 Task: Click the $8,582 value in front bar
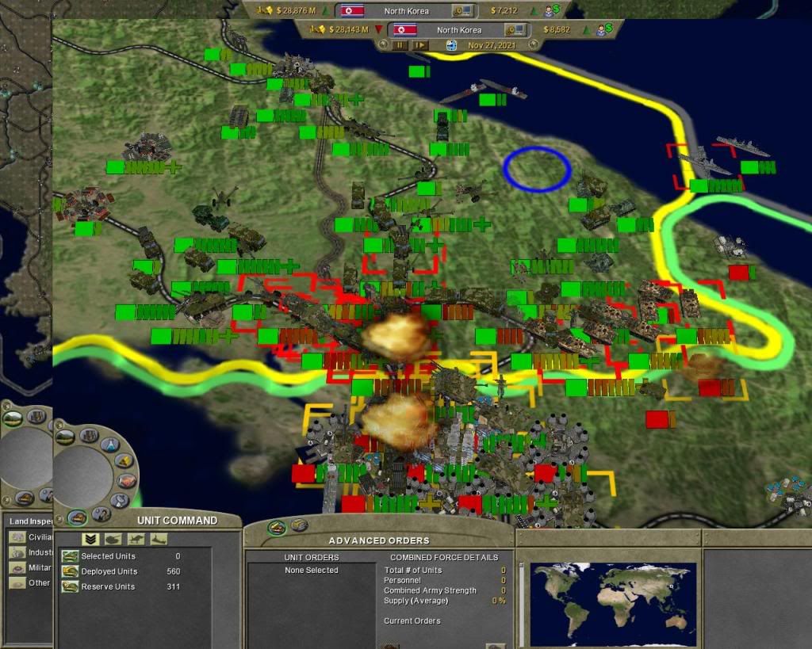tap(556, 29)
